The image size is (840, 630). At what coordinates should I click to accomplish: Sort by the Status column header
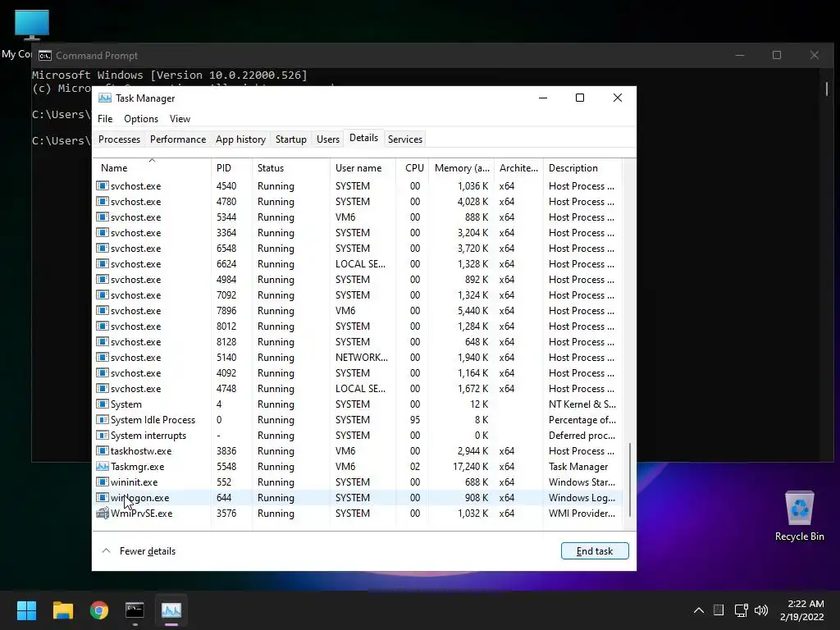(291, 167)
